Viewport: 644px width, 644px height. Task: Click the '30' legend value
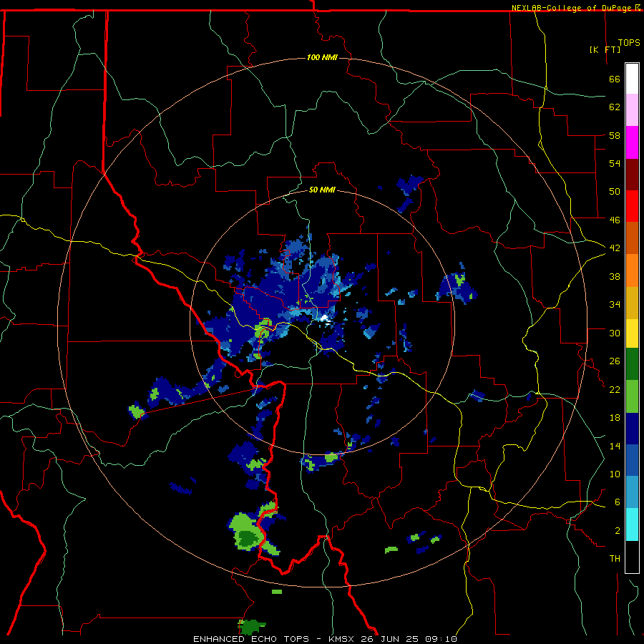click(x=615, y=333)
